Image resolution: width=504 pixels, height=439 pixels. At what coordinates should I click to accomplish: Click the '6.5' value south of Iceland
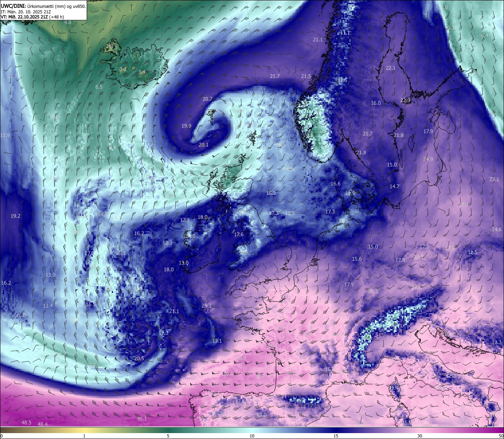99,87
